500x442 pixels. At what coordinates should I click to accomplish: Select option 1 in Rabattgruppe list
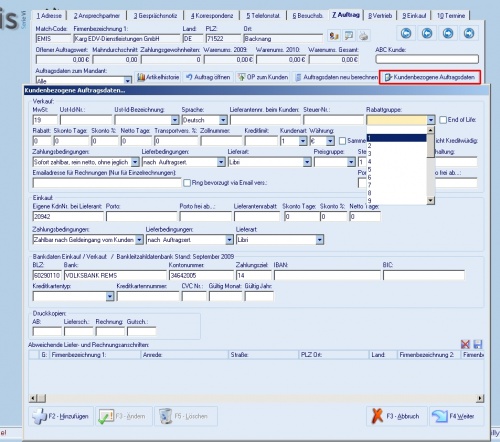[x=397, y=138]
